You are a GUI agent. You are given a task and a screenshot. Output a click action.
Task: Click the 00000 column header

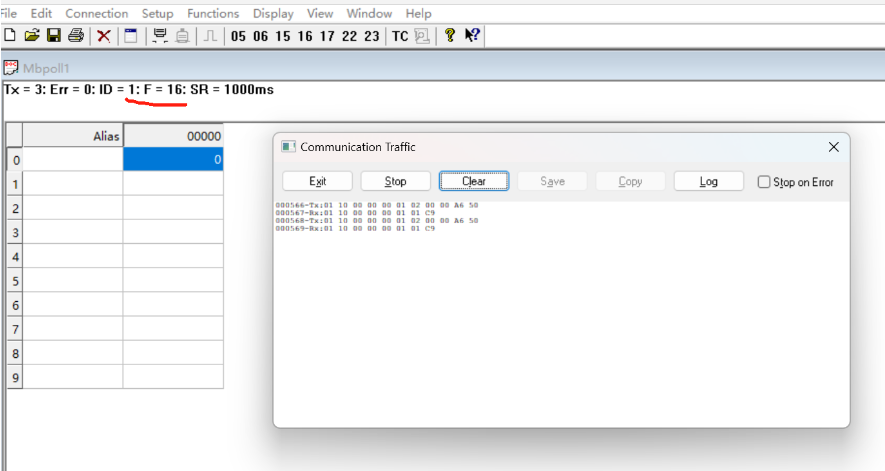[x=173, y=136]
